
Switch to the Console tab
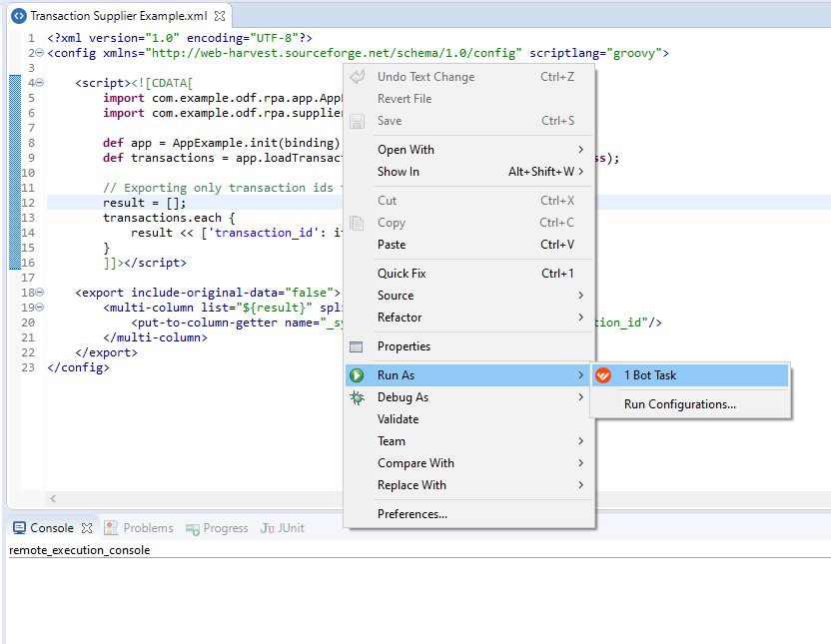53,528
